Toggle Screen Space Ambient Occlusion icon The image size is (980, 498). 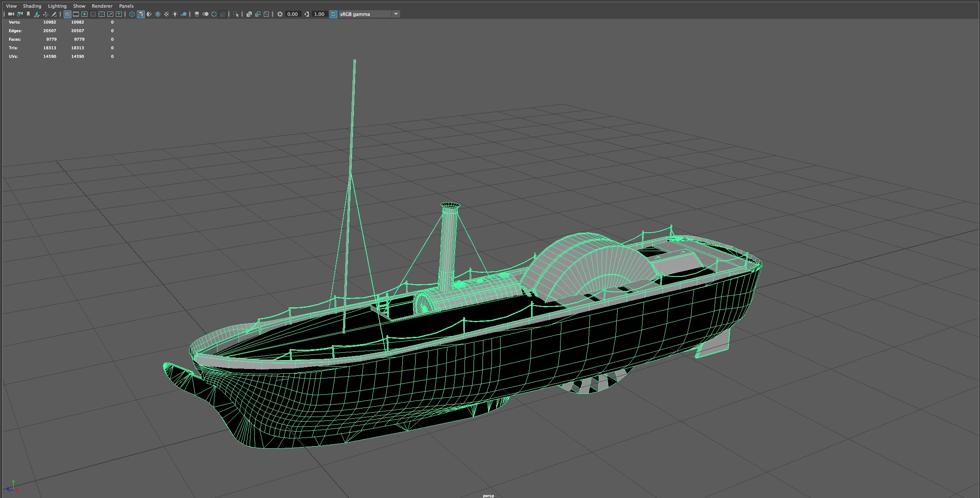tap(197, 14)
